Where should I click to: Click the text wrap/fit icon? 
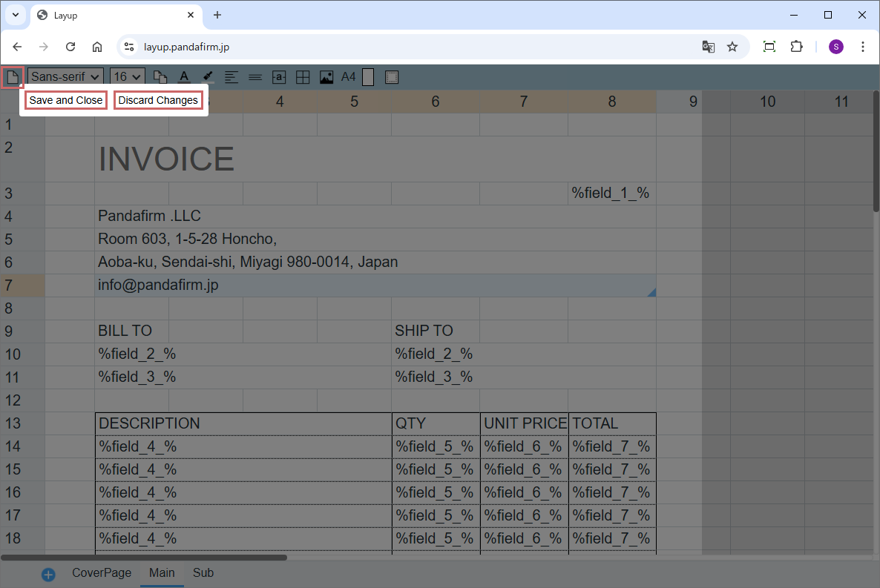tap(279, 76)
